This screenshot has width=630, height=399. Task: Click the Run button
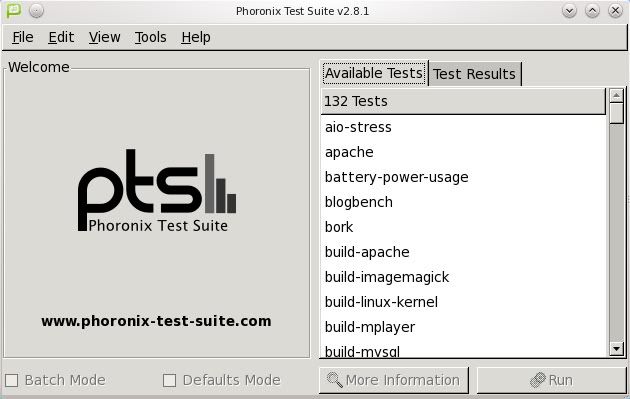(551, 380)
